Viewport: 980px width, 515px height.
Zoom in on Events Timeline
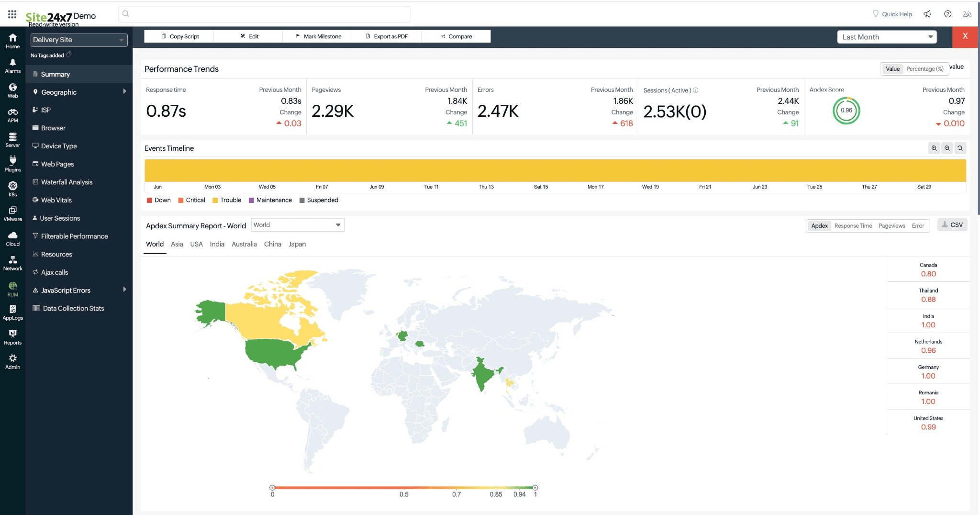(934, 148)
